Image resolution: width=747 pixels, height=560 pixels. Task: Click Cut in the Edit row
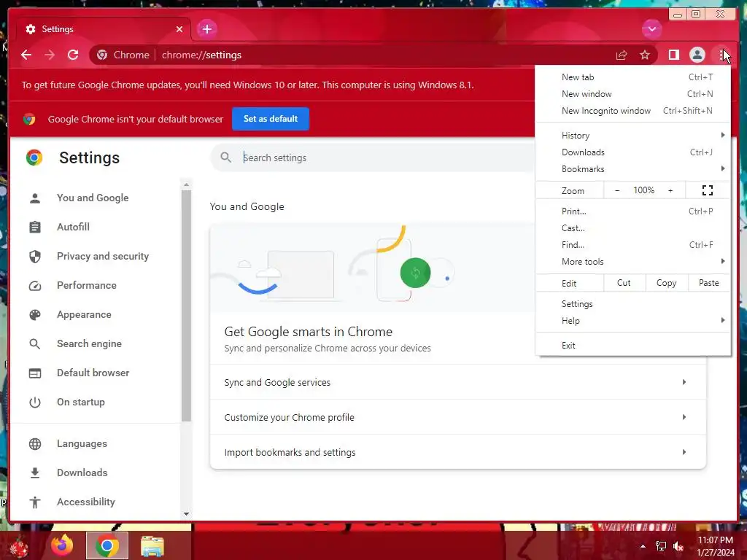tap(624, 283)
